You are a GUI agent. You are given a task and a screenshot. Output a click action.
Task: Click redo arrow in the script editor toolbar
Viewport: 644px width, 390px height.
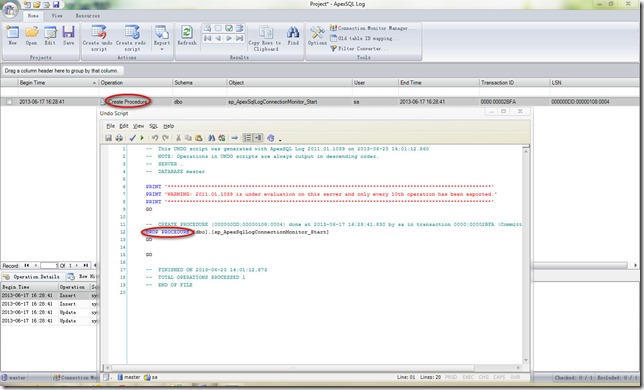click(x=165, y=138)
